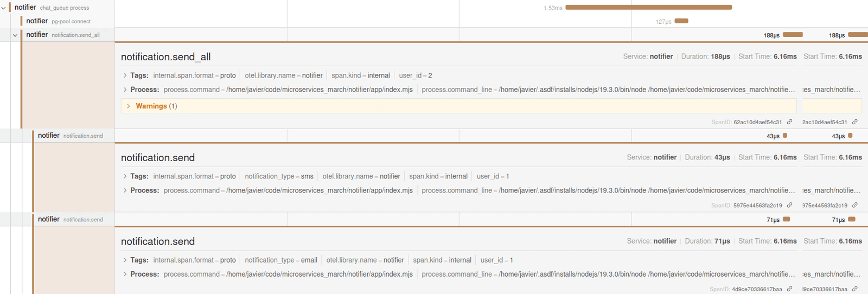This screenshot has width=868, height=294.
Task: Expand the Warnings (1) section
Action: (129, 106)
